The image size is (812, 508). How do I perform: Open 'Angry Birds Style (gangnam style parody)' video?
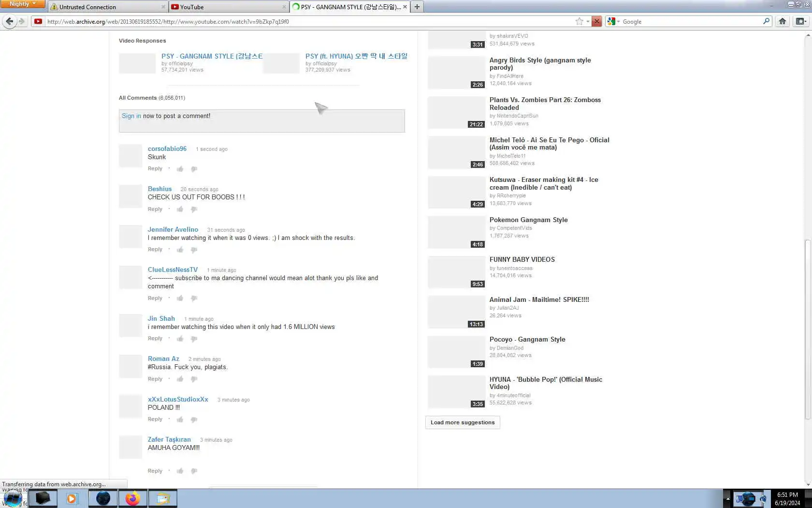tap(540, 64)
